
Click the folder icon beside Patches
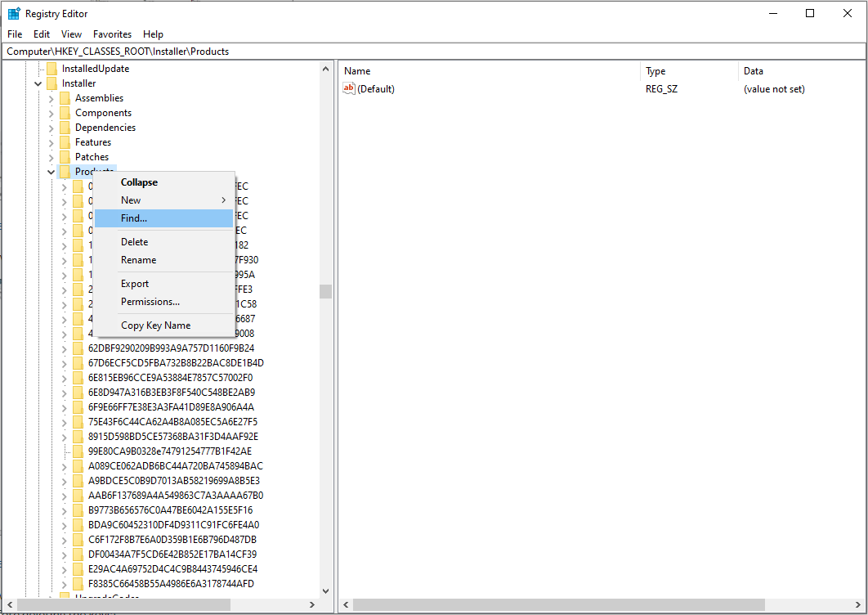[65, 156]
